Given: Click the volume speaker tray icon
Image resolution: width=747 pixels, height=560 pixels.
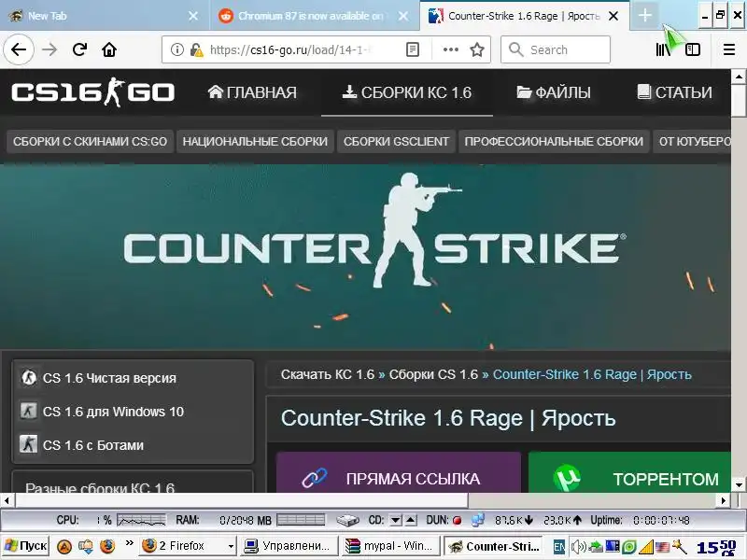Looking at the screenshot, I should point(578,547).
